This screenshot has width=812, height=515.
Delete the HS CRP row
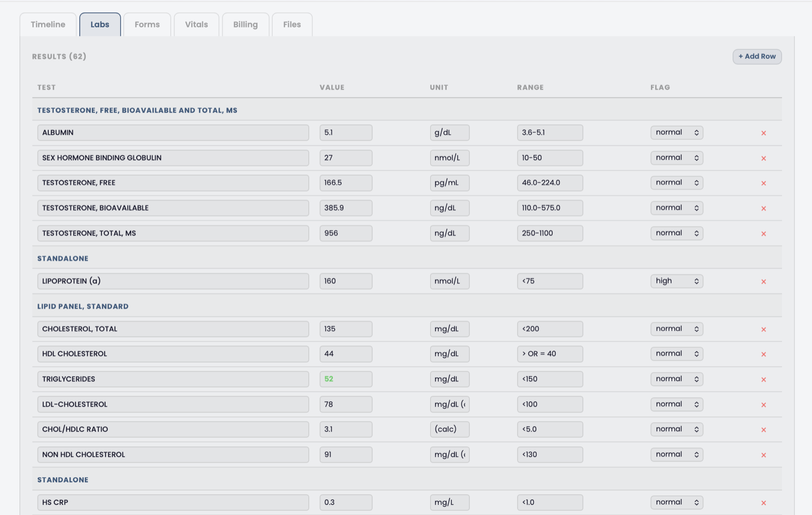[x=763, y=503]
